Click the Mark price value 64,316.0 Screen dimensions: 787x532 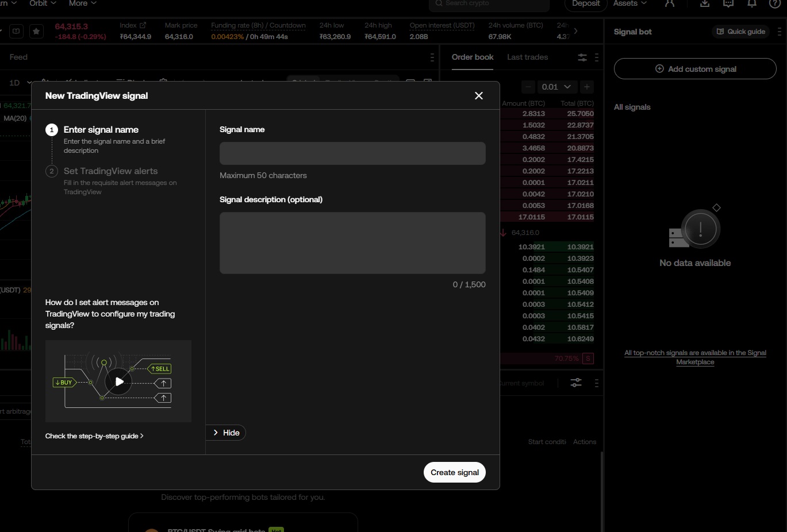point(179,37)
